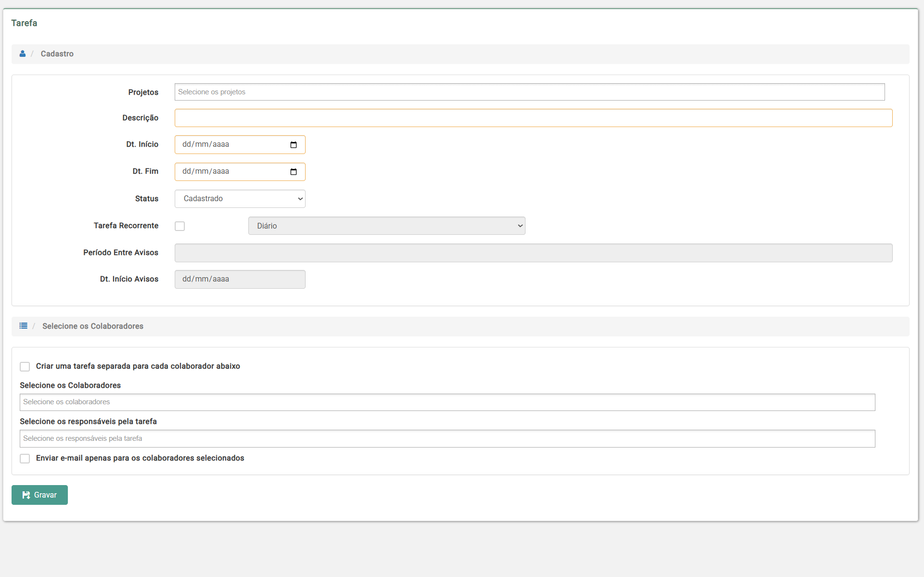Open the Status dropdown showing Cadastrado
Image resolution: width=924 pixels, height=577 pixels.
pos(240,199)
